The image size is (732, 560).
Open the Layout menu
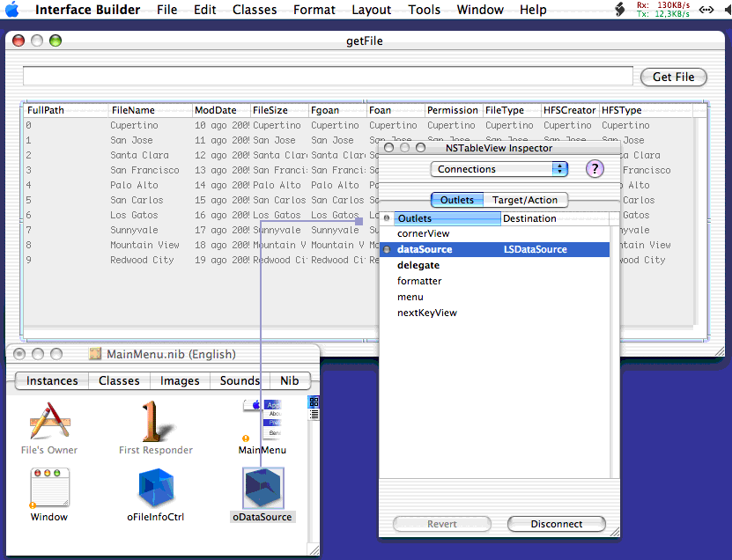pyautogui.click(x=371, y=10)
